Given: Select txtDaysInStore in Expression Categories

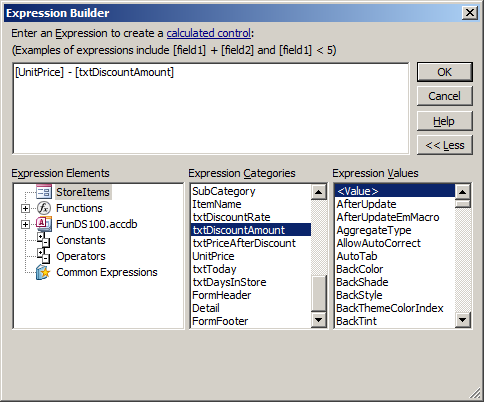Looking at the screenshot, I should point(251,282).
